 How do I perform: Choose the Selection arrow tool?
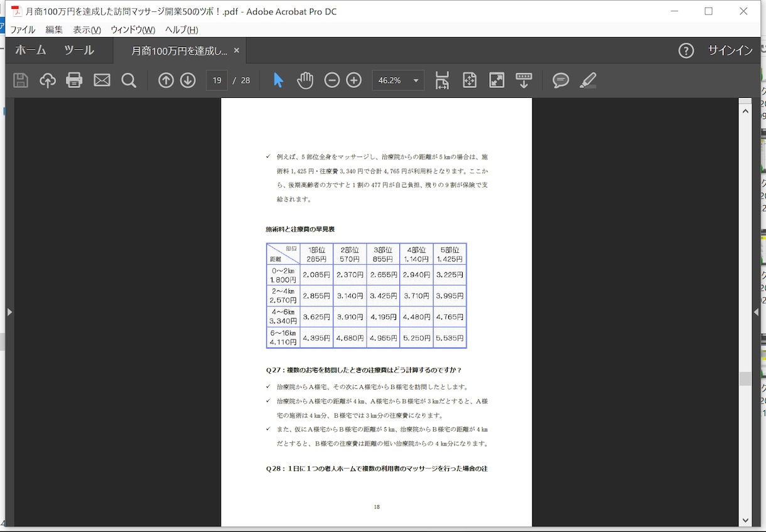point(279,80)
